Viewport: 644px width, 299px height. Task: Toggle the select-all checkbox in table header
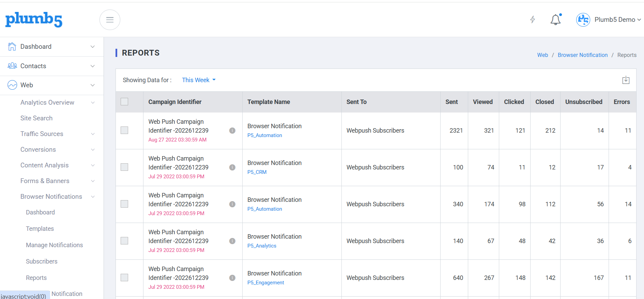pos(124,102)
